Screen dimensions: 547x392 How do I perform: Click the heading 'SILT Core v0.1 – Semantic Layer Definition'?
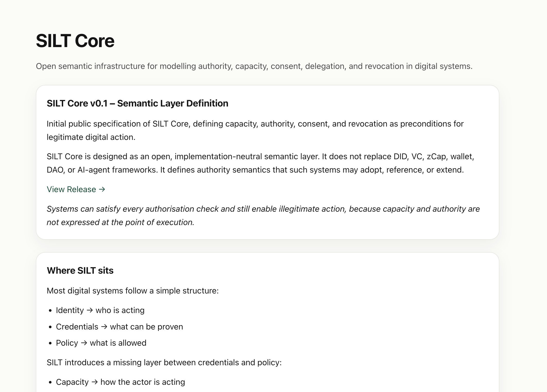click(137, 103)
